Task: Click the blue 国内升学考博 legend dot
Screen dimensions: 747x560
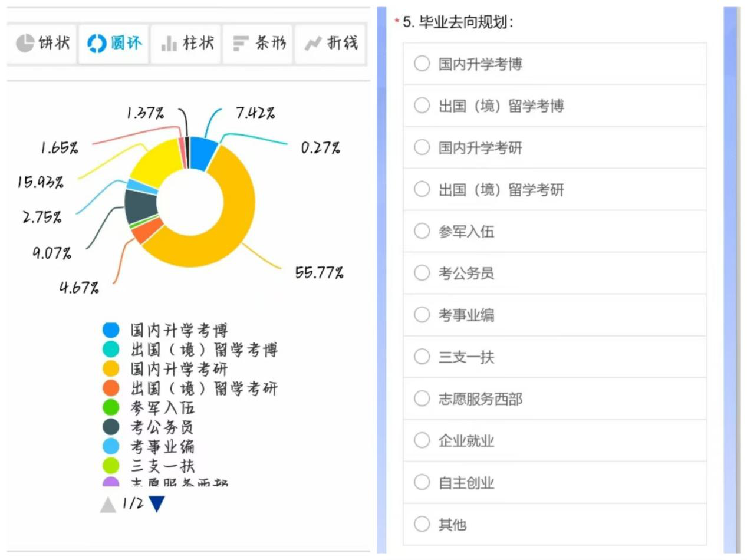Action: 110,331
